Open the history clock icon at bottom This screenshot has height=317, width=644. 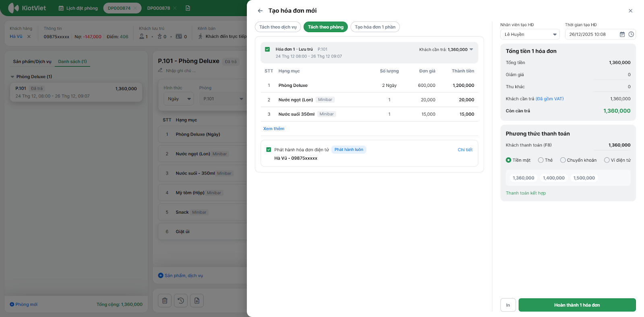181,301
